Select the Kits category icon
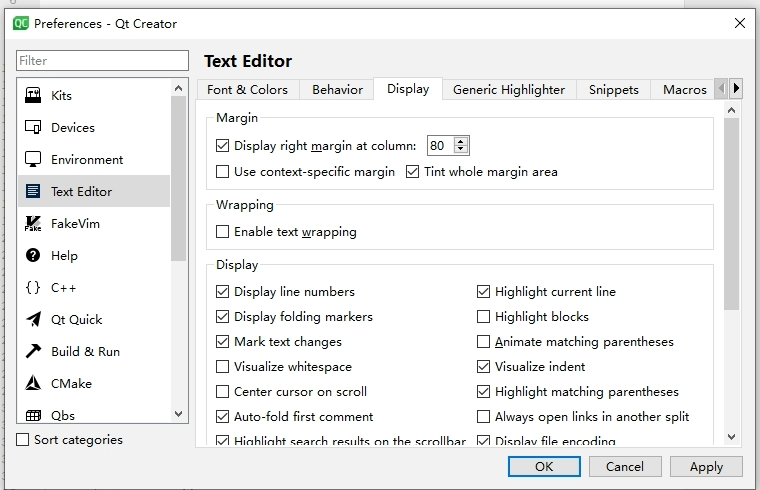This screenshot has height=490, width=760. coord(33,95)
